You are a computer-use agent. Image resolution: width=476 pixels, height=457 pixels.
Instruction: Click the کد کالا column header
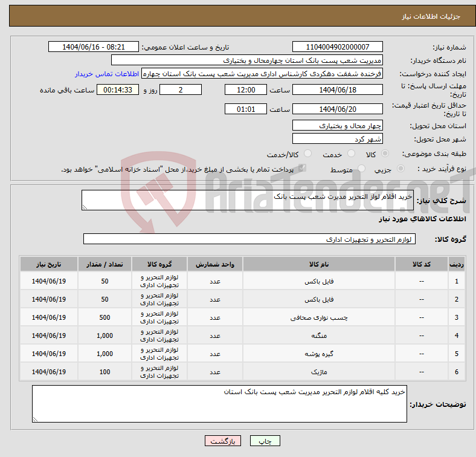click(422, 264)
